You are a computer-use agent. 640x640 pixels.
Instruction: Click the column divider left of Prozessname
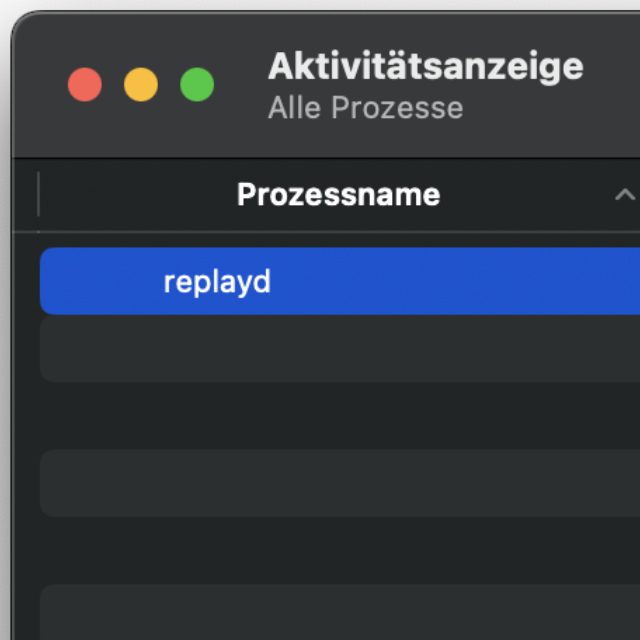click(38, 194)
